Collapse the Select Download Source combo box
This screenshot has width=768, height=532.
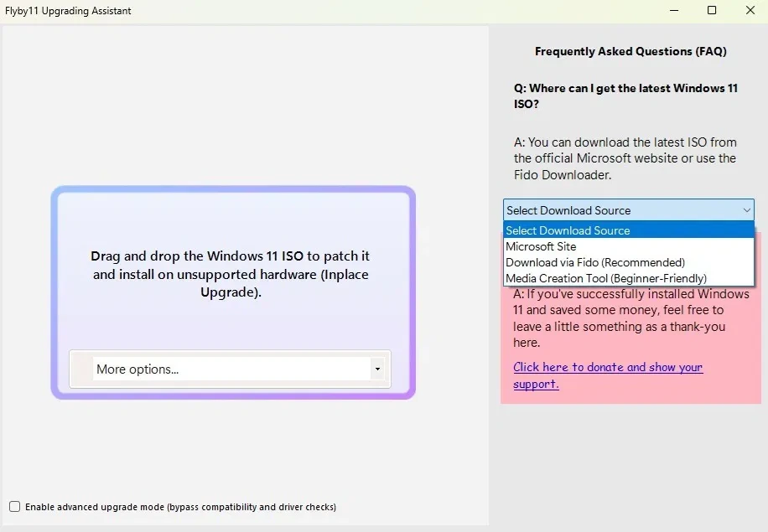point(629,210)
